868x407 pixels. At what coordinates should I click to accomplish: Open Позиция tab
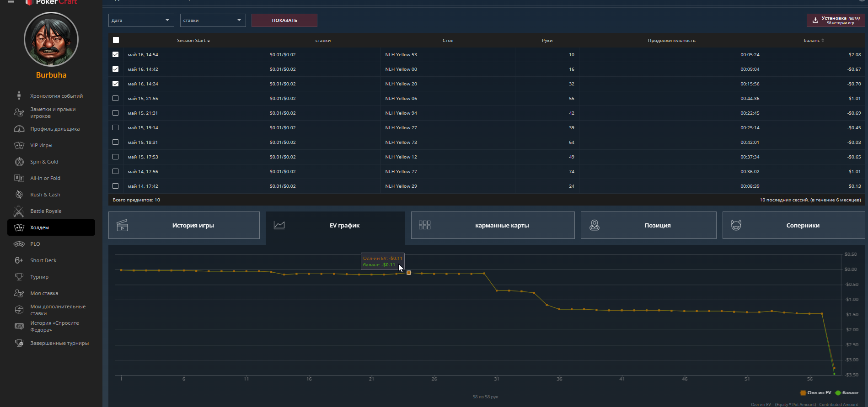648,225
